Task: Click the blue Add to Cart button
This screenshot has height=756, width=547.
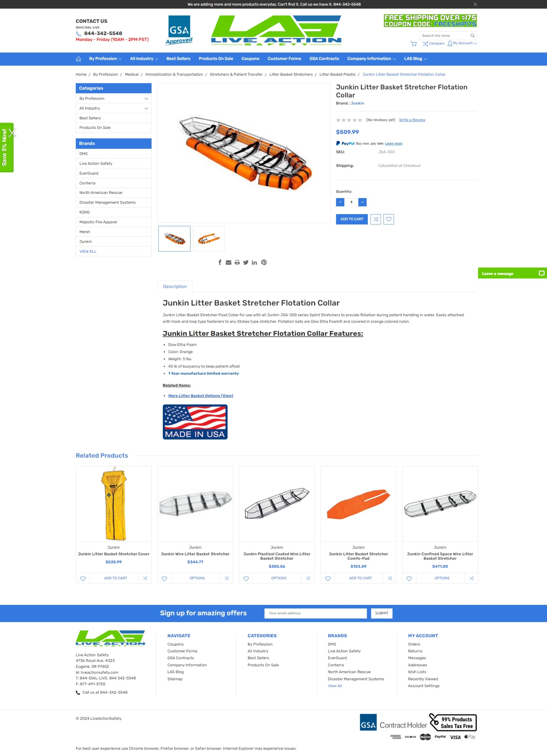Action: pyautogui.click(x=352, y=219)
